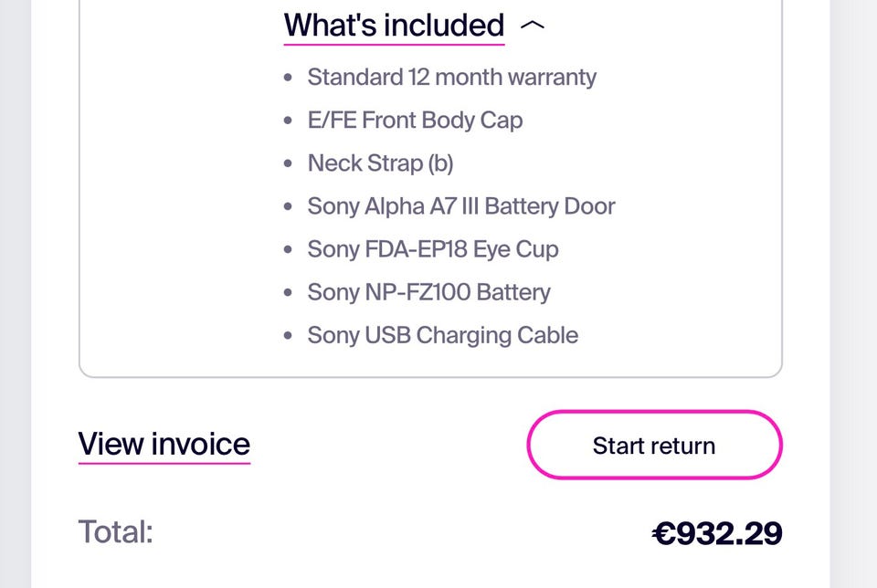This screenshot has width=877, height=588.
Task: Select the Neck Strap (b) list item
Action: point(380,163)
